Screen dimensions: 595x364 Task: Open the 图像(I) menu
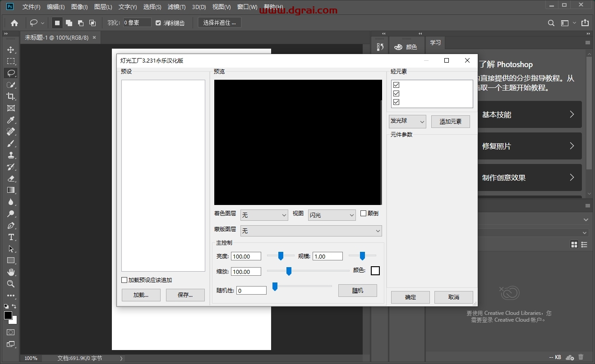79,7
